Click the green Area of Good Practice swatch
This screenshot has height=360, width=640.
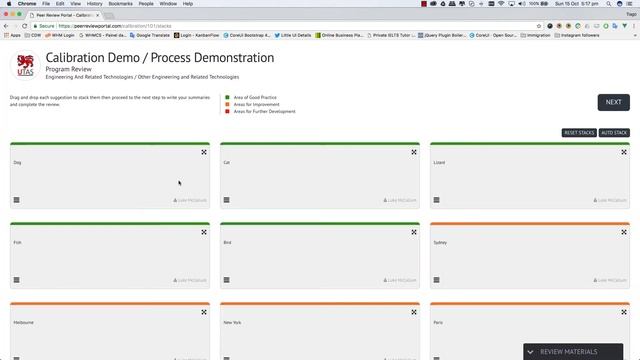(x=227, y=98)
